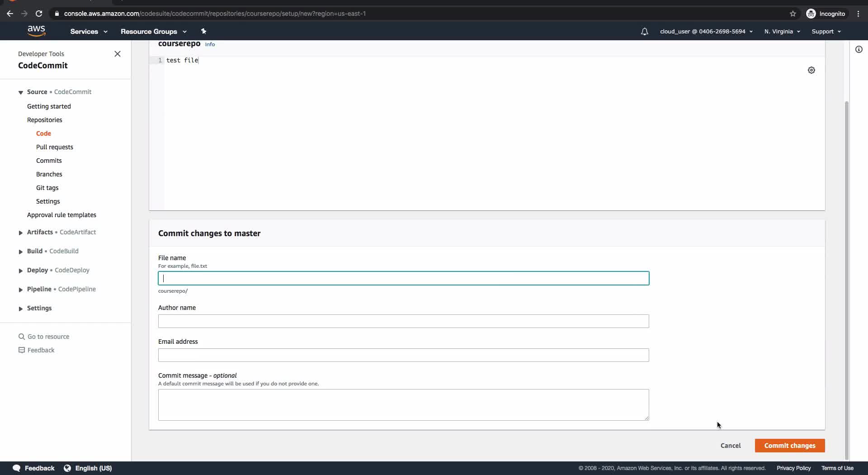
Task: Go to Branches
Action: coord(49,174)
